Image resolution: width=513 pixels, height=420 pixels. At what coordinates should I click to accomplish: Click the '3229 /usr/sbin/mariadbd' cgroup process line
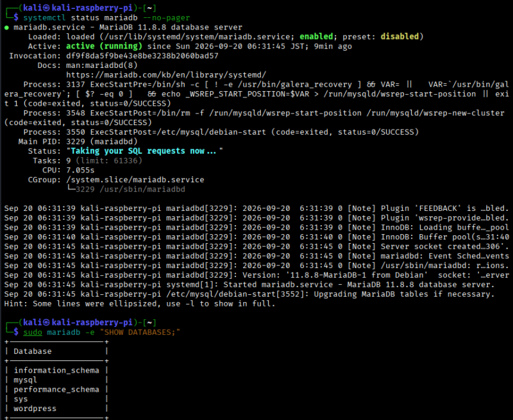click(130, 189)
